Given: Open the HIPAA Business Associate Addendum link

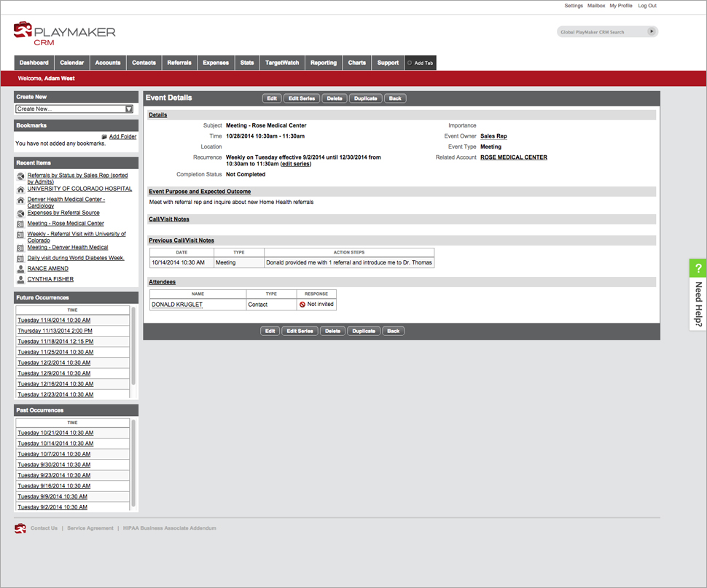Looking at the screenshot, I should [x=170, y=528].
